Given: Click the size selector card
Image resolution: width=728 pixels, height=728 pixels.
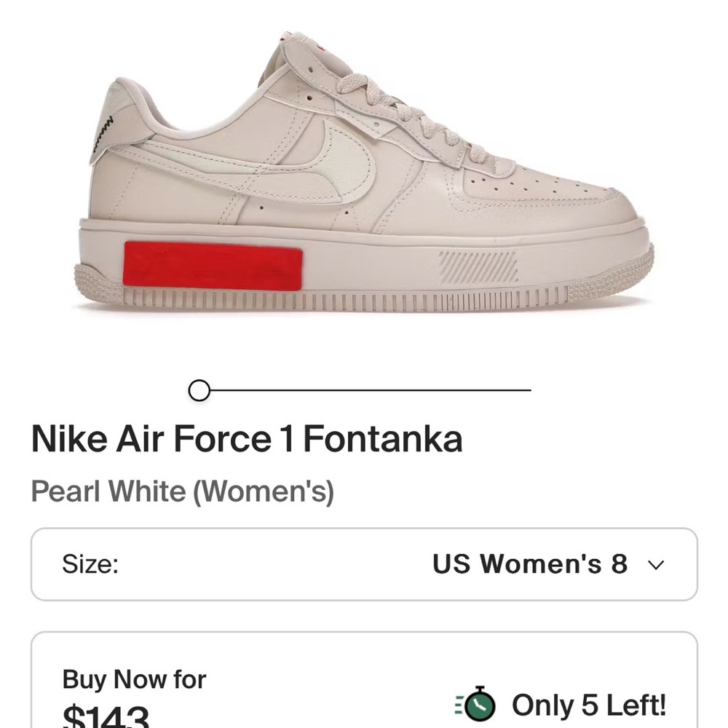Looking at the screenshot, I should (364, 564).
